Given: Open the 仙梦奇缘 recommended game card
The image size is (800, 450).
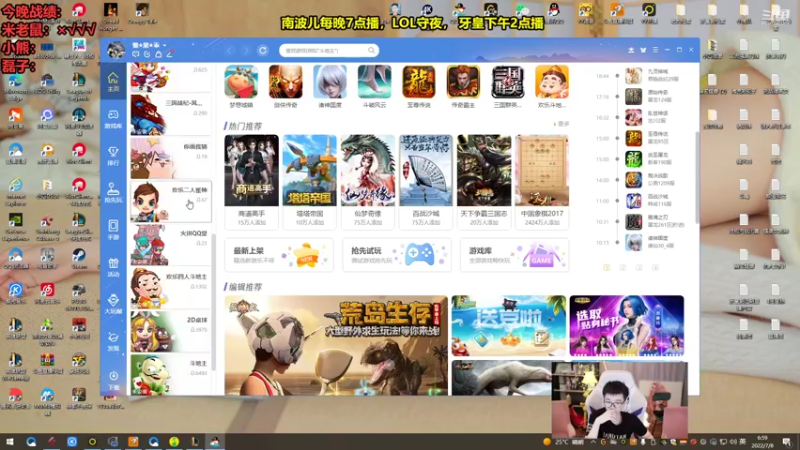Looking at the screenshot, I should [368, 182].
